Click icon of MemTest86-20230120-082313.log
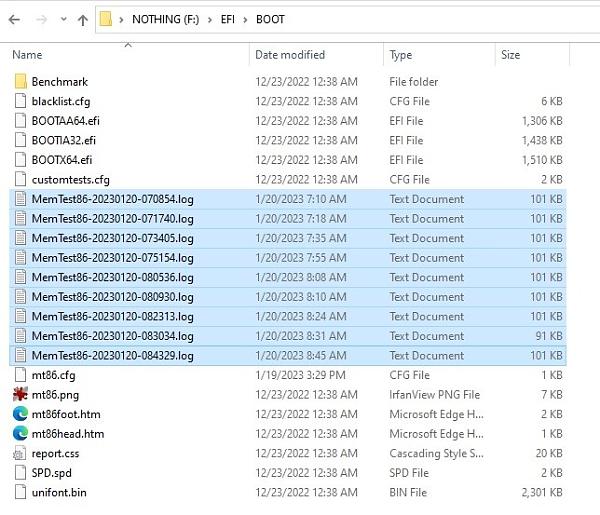Viewport: 600px width, 515px height. click(20, 316)
